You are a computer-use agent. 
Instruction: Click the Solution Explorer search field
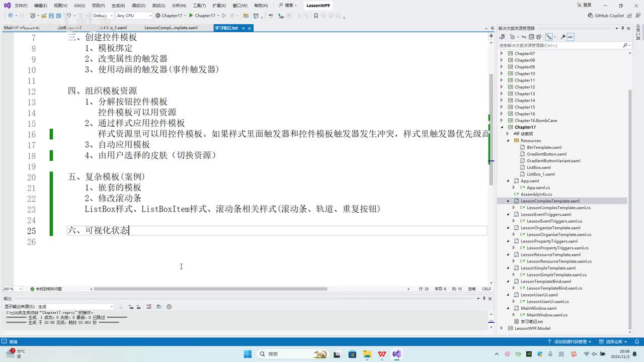[559, 45]
